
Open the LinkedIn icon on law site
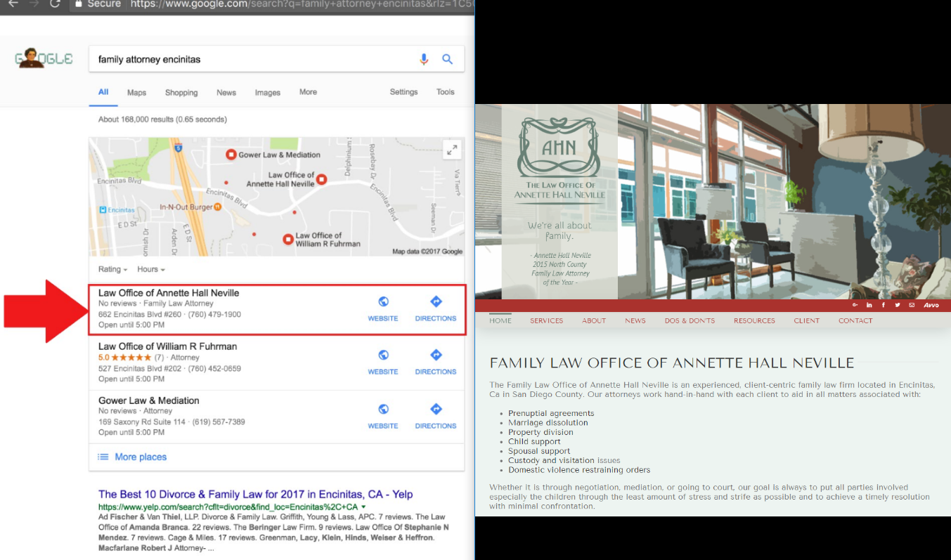[869, 305]
